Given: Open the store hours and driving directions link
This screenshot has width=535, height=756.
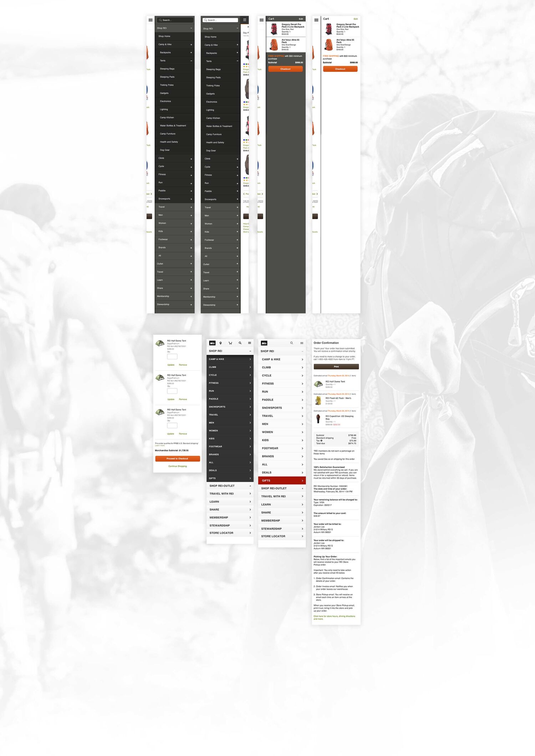Looking at the screenshot, I should point(334,618).
